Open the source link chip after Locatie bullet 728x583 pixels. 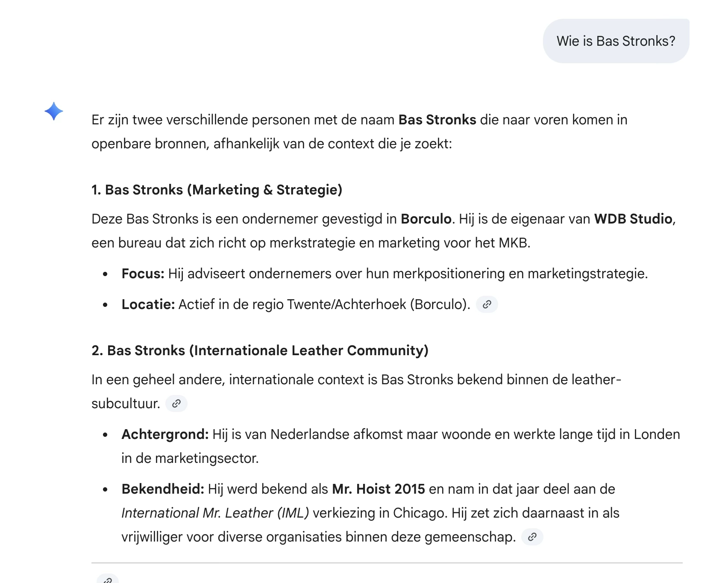(x=487, y=305)
